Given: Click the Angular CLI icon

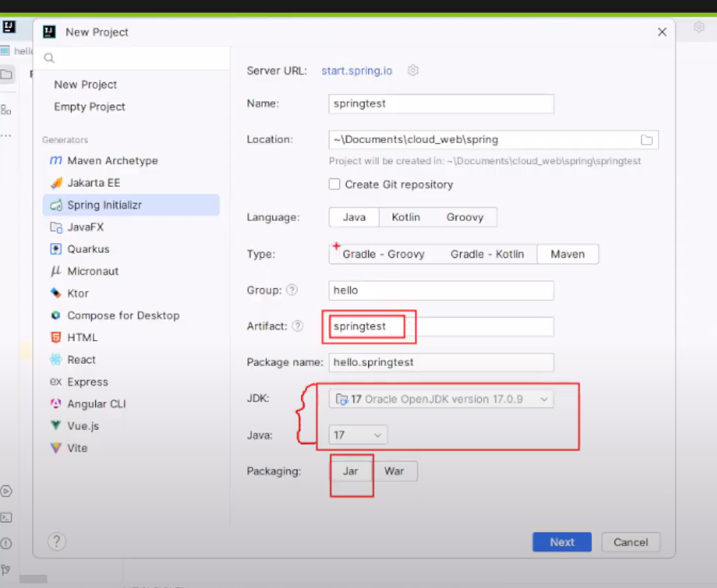Looking at the screenshot, I should (56, 404).
